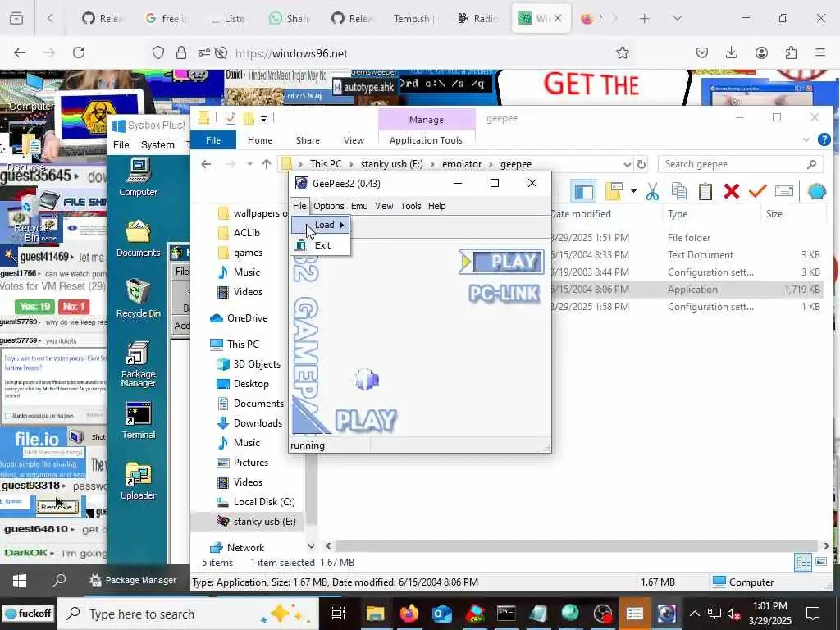Click the PC-LINK label in the emulator screen
840x630 pixels.
click(x=504, y=294)
